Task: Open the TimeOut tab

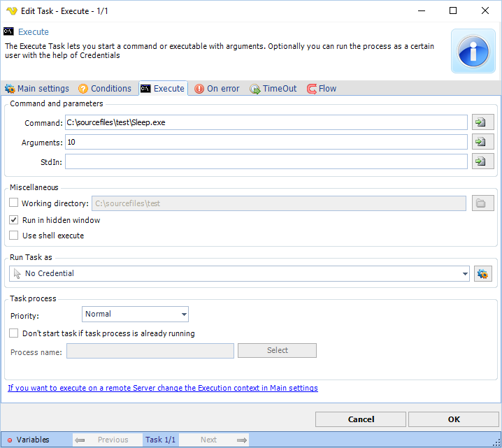Action: coord(273,89)
